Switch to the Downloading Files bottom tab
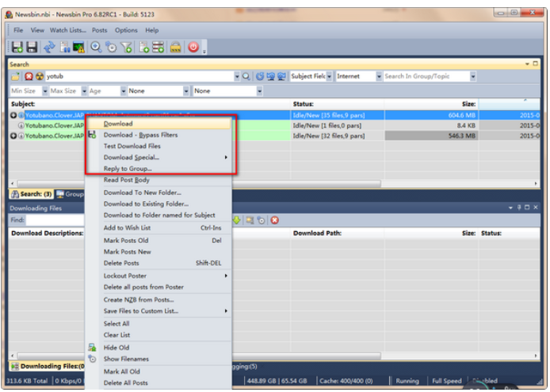This screenshot has width=550, height=392. [48, 367]
